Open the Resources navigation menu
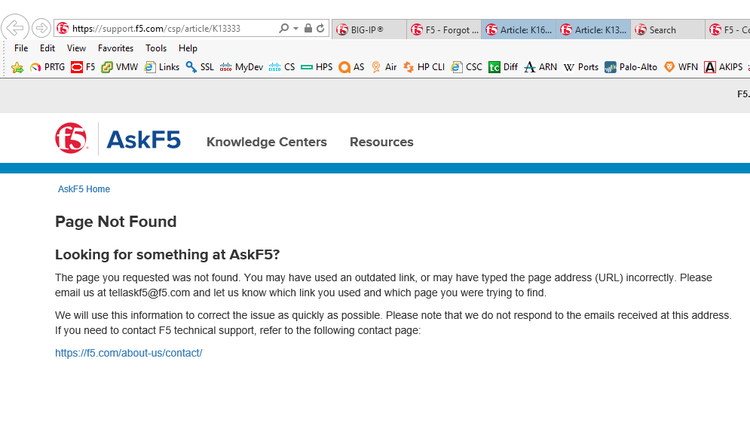 pos(382,142)
